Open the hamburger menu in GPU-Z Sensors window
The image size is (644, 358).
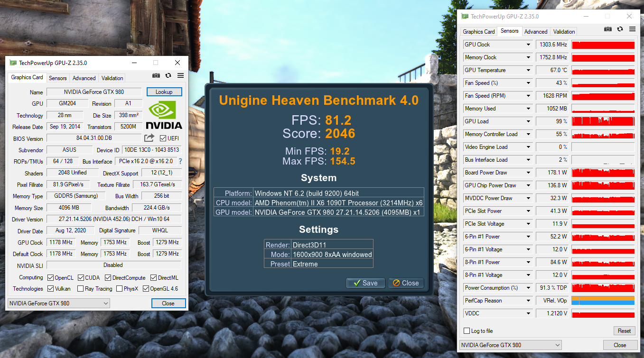632,29
